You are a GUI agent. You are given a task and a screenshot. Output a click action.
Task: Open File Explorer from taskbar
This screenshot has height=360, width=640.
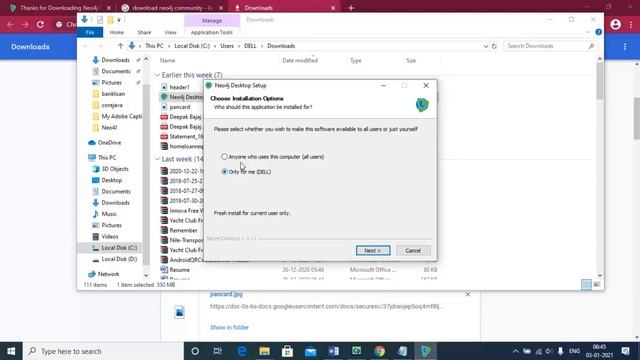(x=264, y=351)
